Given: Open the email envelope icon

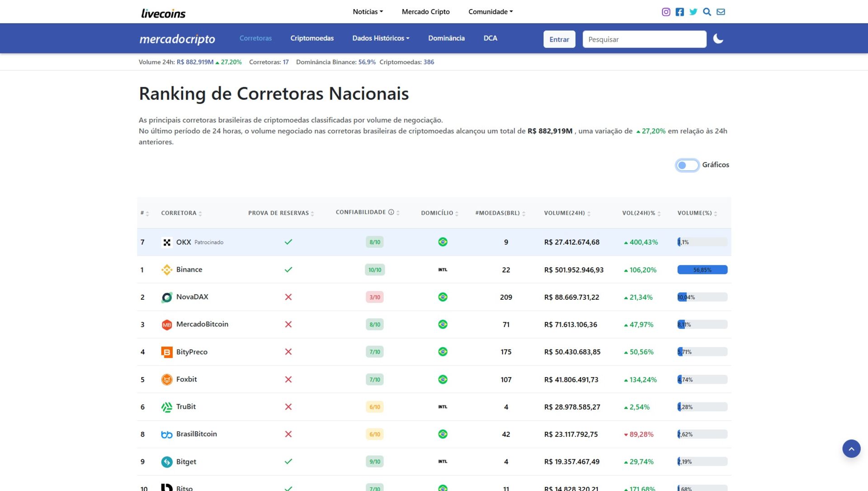Looking at the screenshot, I should (721, 12).
